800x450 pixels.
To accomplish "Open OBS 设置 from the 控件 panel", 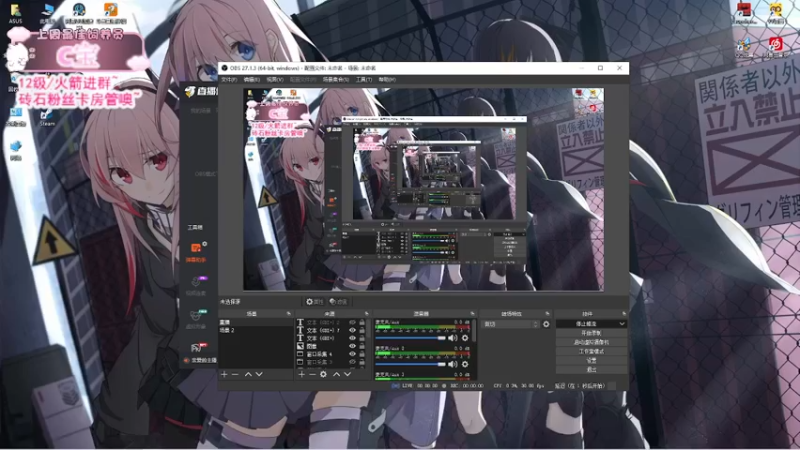I will tap(591, 360).
